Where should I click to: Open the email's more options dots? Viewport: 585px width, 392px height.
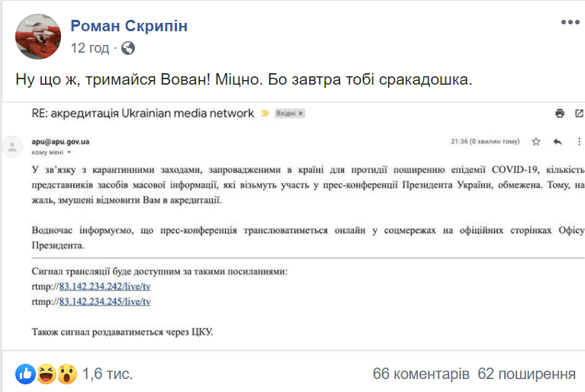pos(578,142)
